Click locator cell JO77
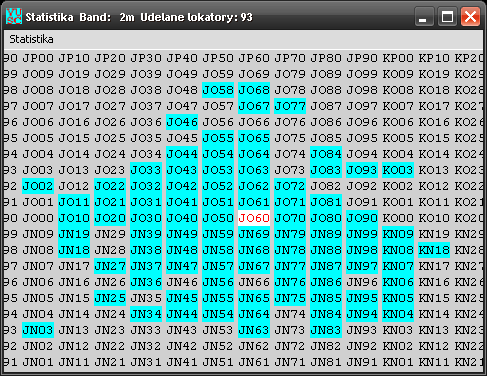Image resolution: width=487 pixels, height=376 pixels. click(290, 106)
